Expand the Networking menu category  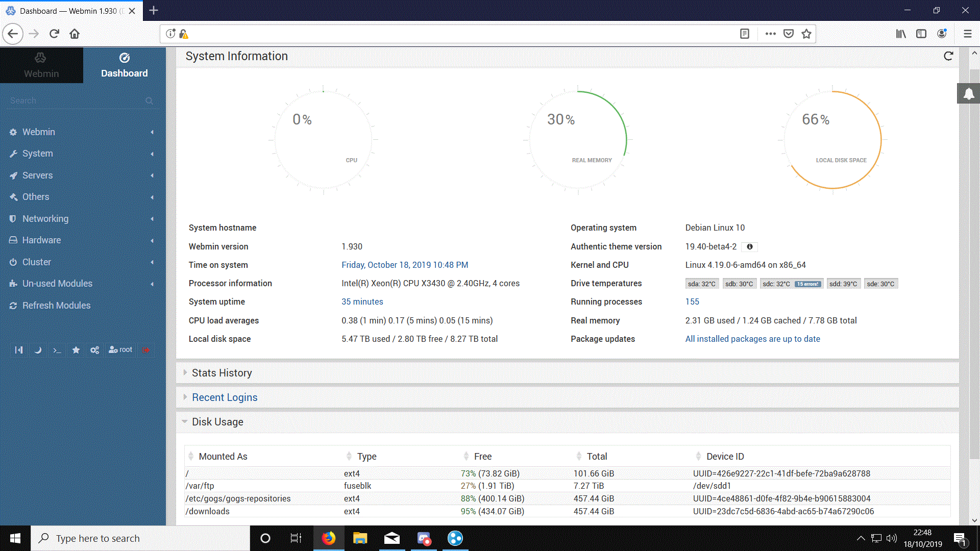(82, 219)
